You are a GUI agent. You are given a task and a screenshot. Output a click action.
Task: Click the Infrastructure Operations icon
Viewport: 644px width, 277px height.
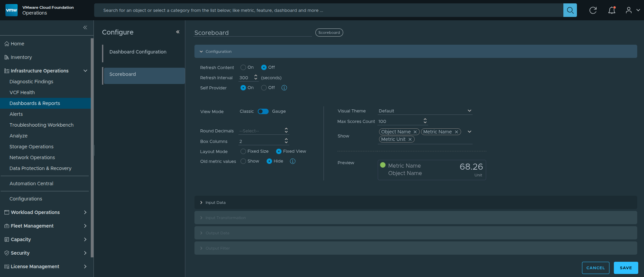click(x=7, y=71)
